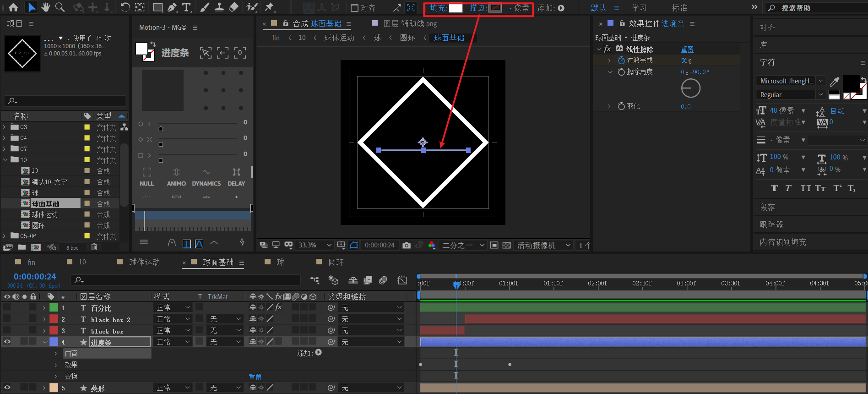Select the Puppet Pin tool
This screenshot has width=868, height=394.
(269, 7)
